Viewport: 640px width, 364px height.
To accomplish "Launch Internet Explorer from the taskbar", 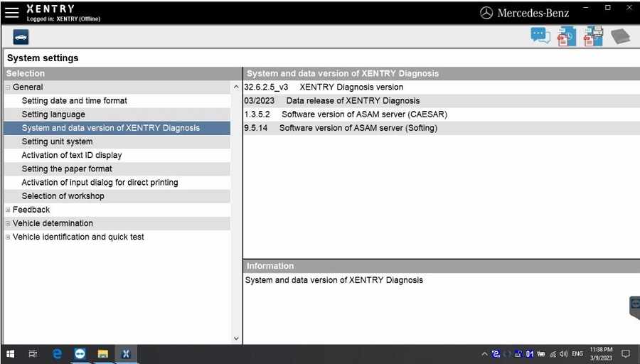I will pos(57,354).
